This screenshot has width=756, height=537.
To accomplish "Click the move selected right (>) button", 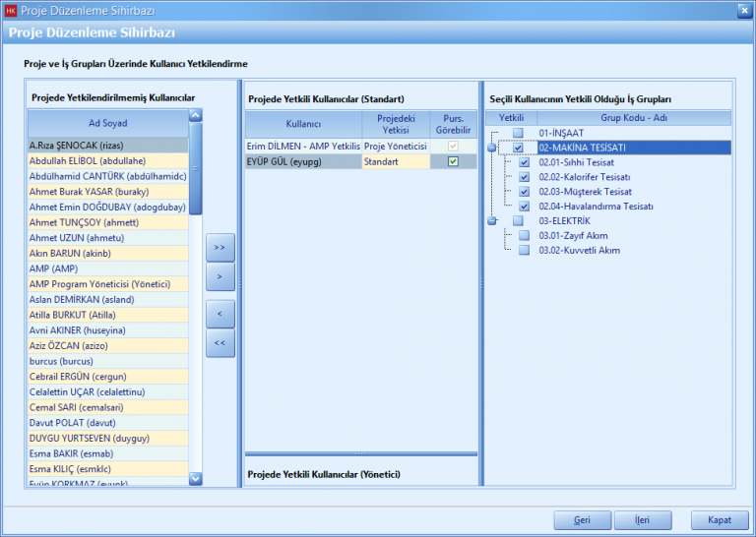I will pos(220,278).
